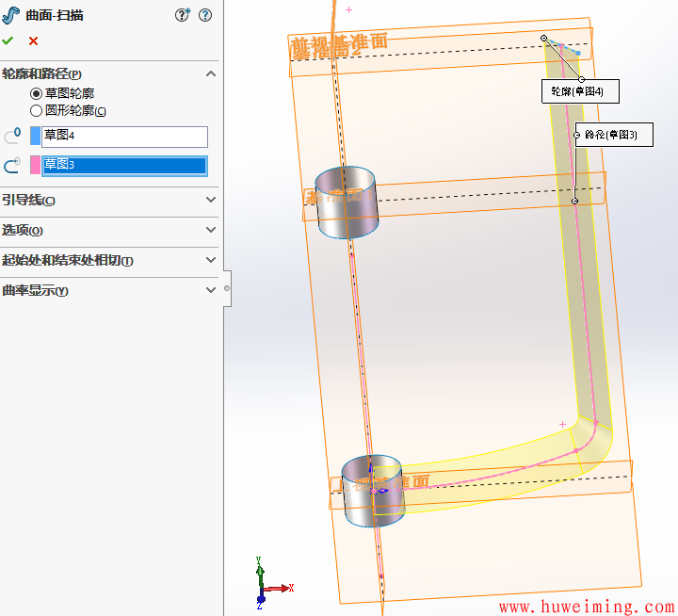Click the surface sweep feature icon
This screenshot has height=616, width=678.
click(11, 15)
